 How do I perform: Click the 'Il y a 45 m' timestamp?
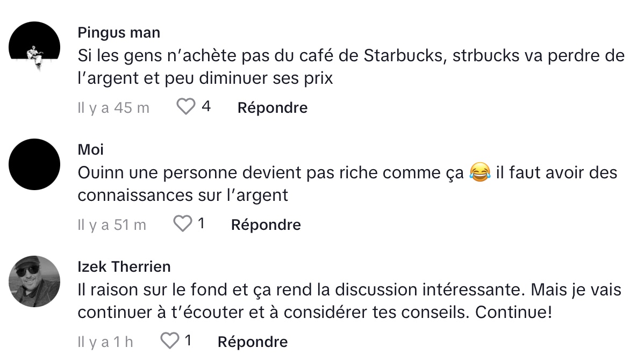coord(113,107)
